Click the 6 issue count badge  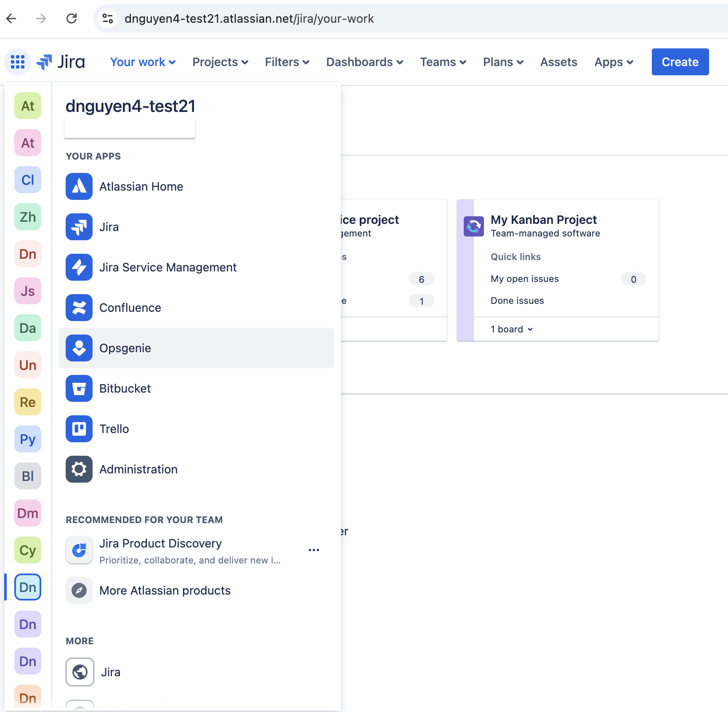(422, 279)
